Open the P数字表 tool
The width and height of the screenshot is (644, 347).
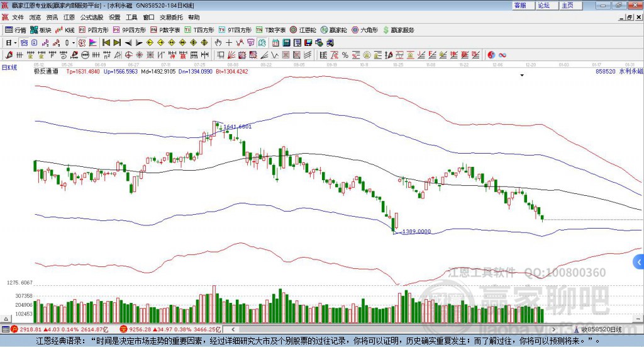(x=165, y=30)
